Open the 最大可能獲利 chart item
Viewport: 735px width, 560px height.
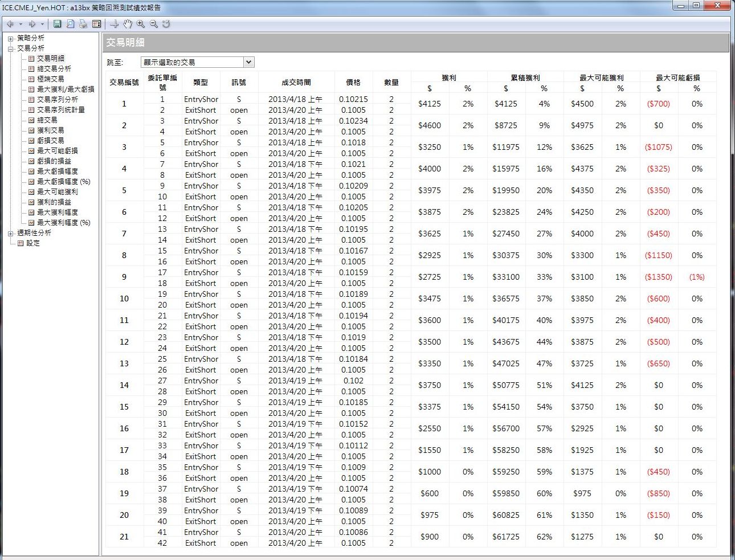(58, 192)
